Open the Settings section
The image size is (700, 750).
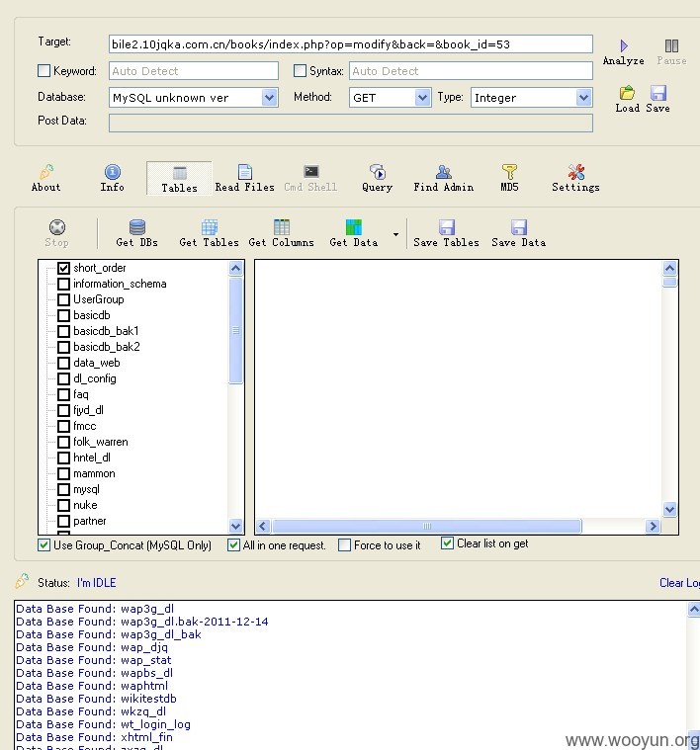575,178
